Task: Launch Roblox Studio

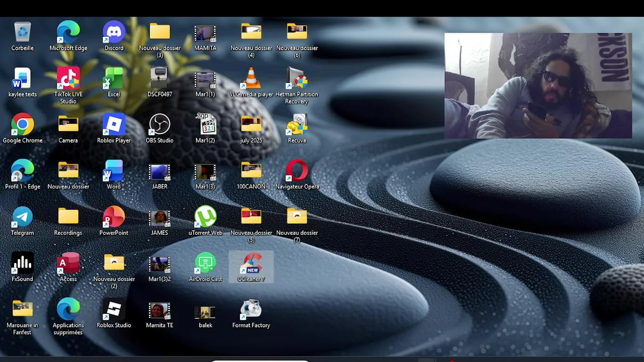Action: click(x=114, y=310)
